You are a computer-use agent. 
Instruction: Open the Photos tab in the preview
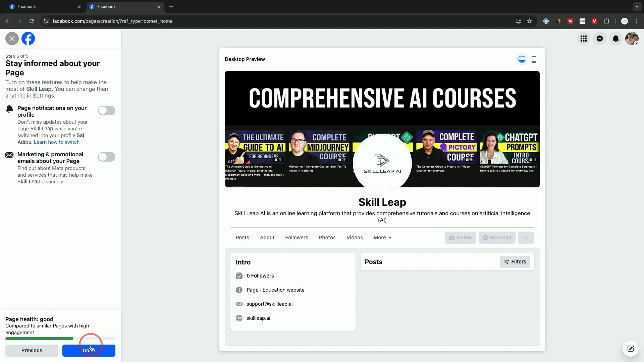[327, 238]
